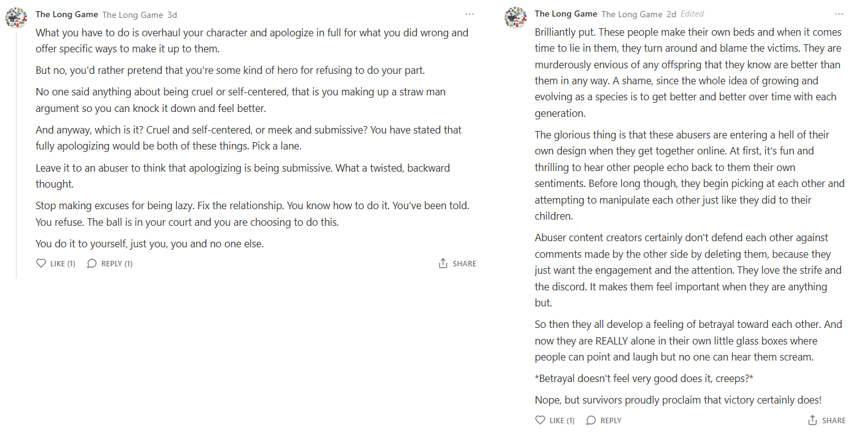Screen dimensions: 868x438
Task: Click the "2d" timestamp beside Edited
Action: pyautogui.click(x=671, y=15)
